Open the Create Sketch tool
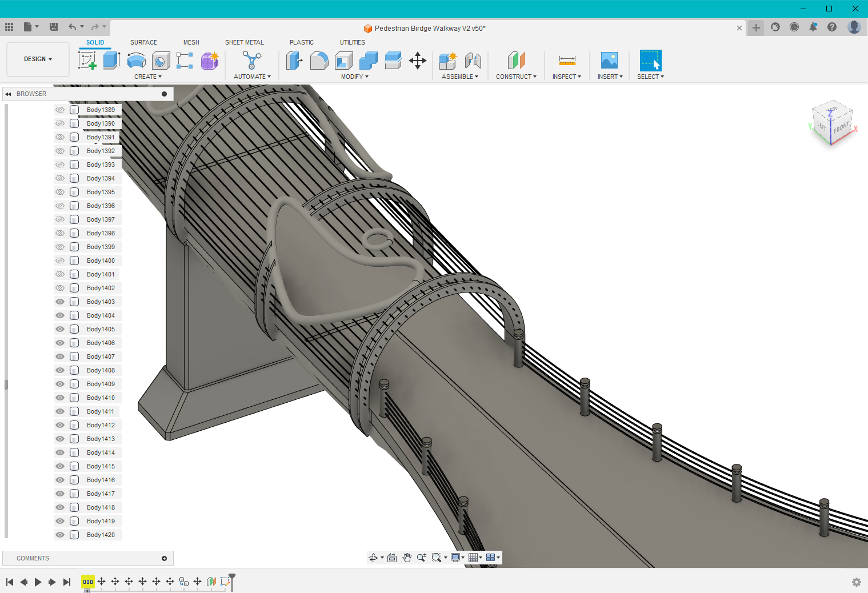Viewport: 868px width, 593px height. (87, 60)
